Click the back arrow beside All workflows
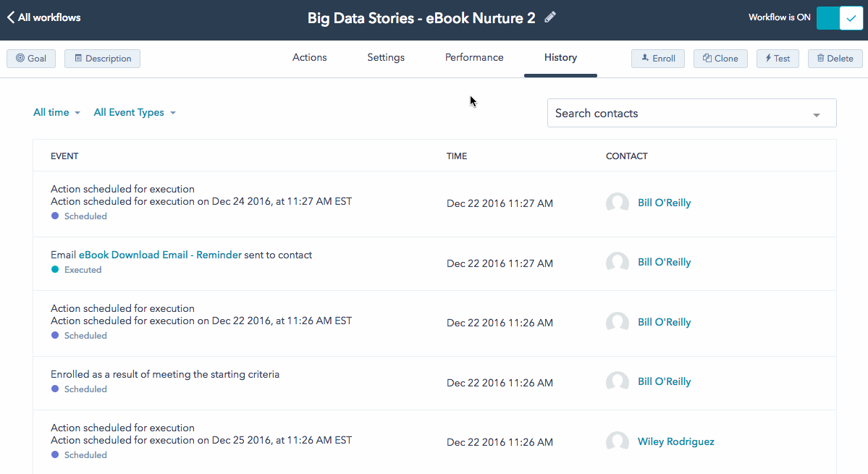Image resolution: width=868 pixels, height=474 pixels. (x=11, y=17)
